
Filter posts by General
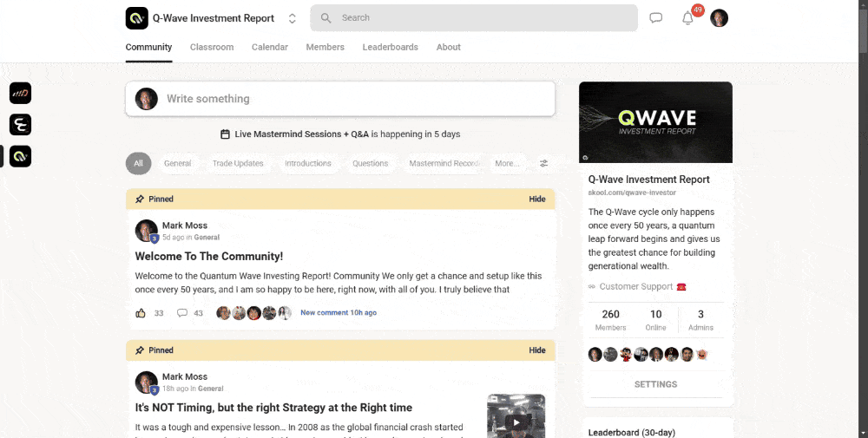click(178, 163)
